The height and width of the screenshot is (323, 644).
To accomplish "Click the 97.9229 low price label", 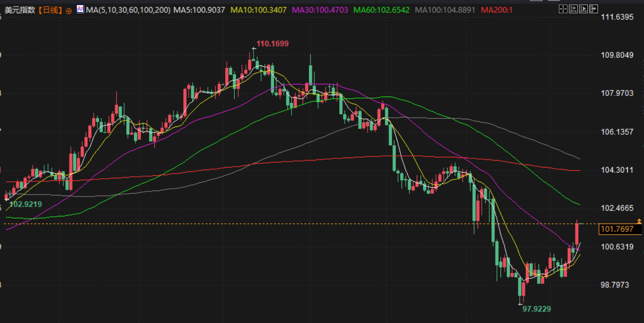I will click(536, 309).
